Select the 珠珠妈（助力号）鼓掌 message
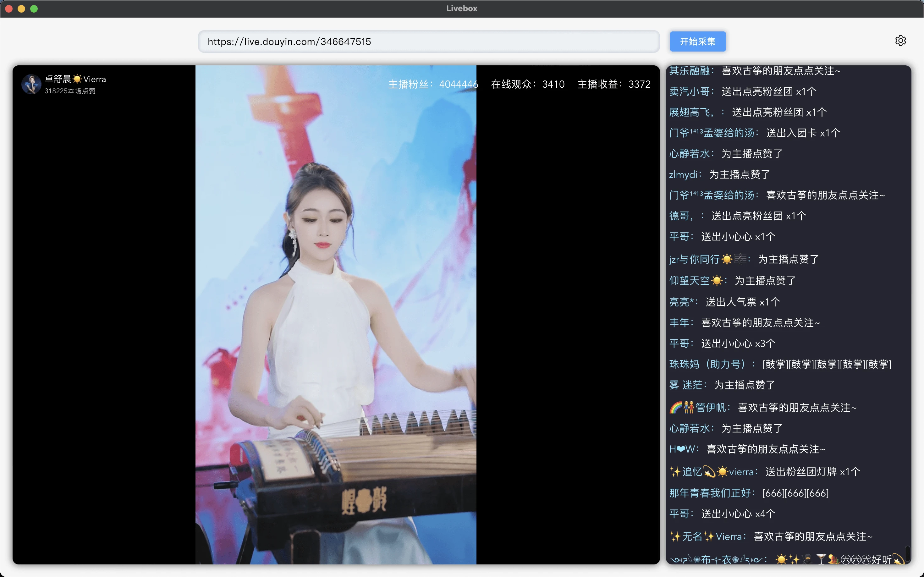This screenshot has width=924, height=577. click(x=780, y=364)
